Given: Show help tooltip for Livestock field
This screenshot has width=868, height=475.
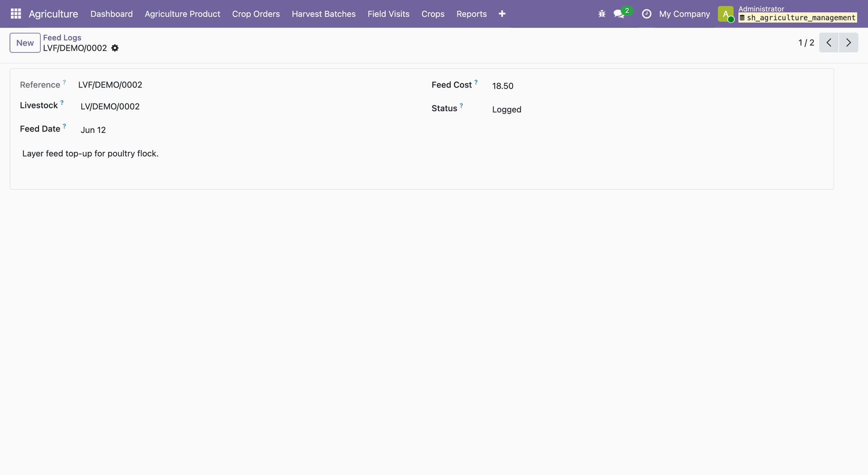Looking at the screenshot, I should coord(62,103).
